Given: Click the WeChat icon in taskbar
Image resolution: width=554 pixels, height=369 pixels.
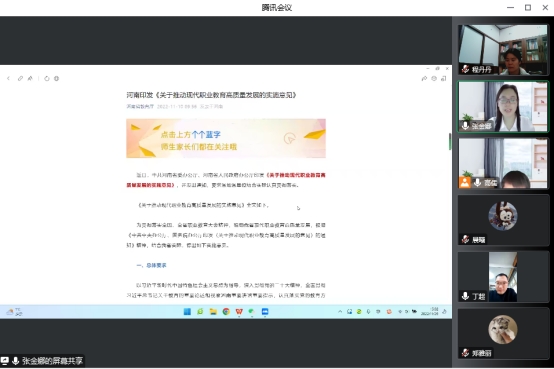Looking at the screenshot, I should 252,311.
